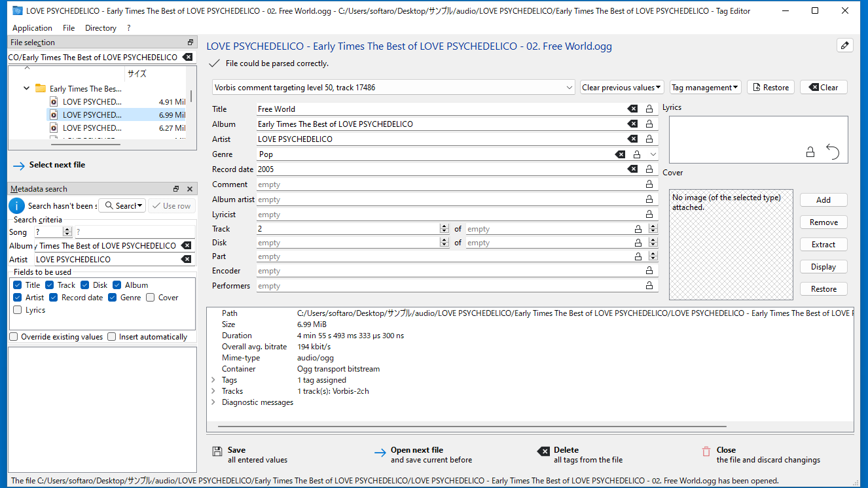This screenshot has height=488, width=868.
Task: Uncheck the Title search field checkbox
Action: [18, 285]
